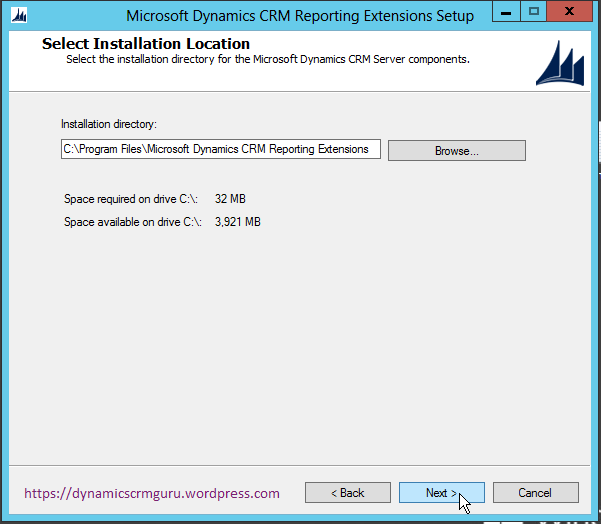Focus the Installation directory path field
The width and height of the screenshot is (601, 524).
point(220,150)
